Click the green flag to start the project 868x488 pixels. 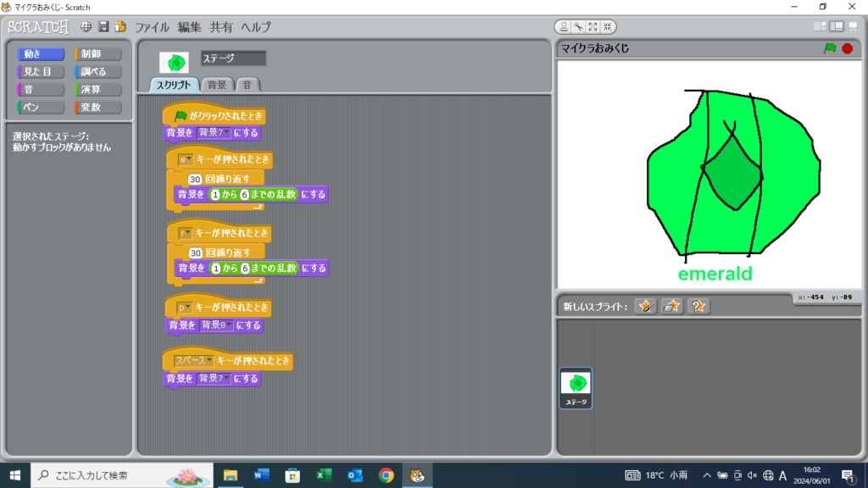pos(830,48)
